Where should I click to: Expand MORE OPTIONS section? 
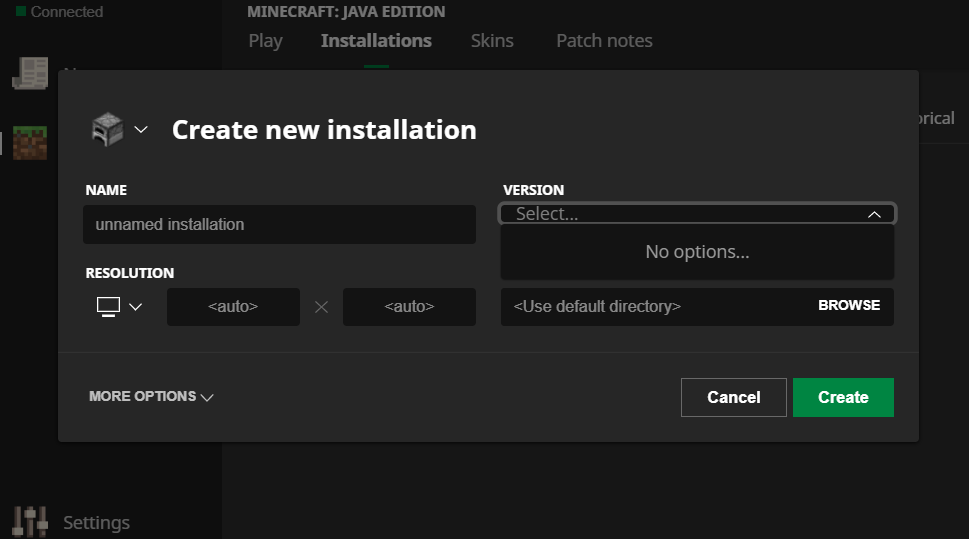point(151,397)
